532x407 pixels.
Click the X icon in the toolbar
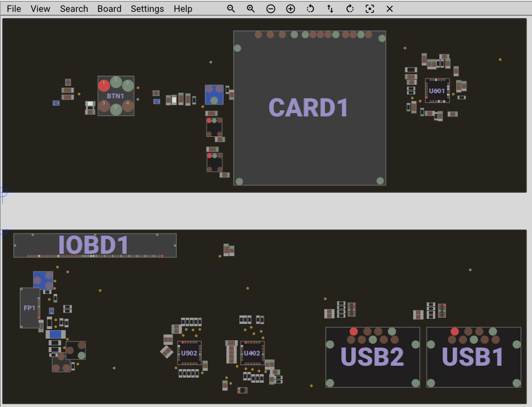pos(389,9)
